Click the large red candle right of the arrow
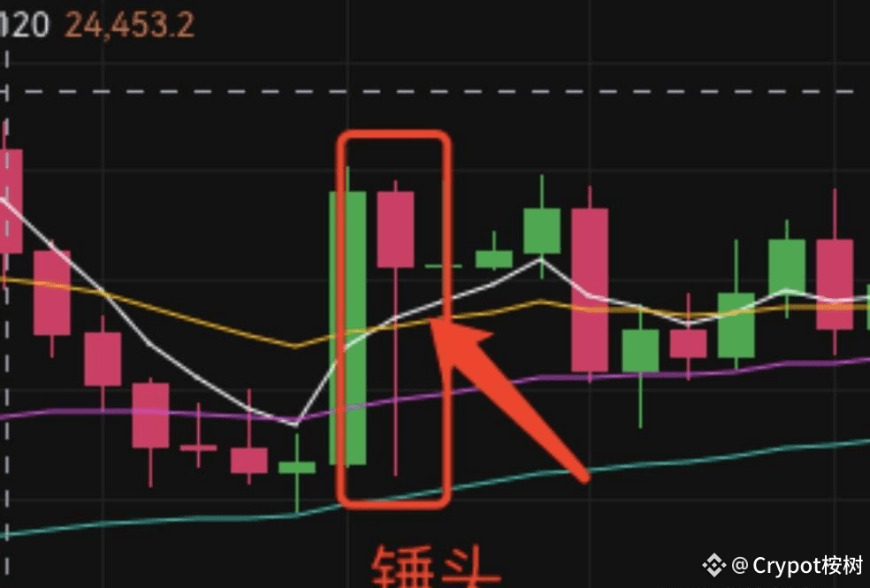Viewport: 870px width, 588px height. [x=590, y=289]
